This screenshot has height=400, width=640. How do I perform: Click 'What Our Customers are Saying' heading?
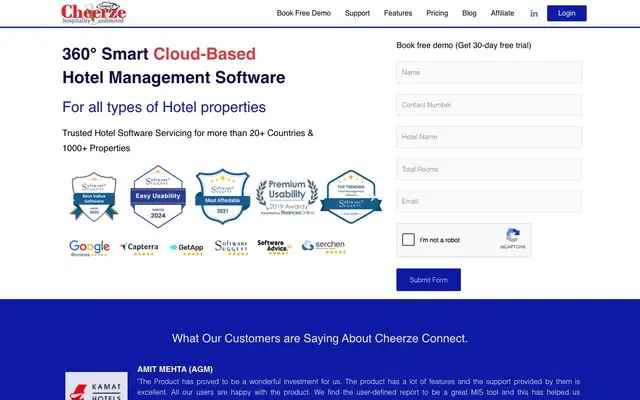pos(320,338)
